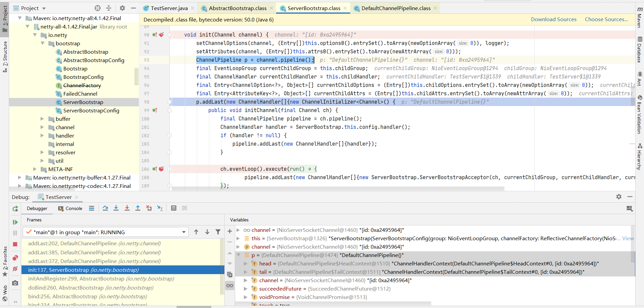Open Debug panel settings gear
This screenshot has width=644, height=308.
click(619, 197)
